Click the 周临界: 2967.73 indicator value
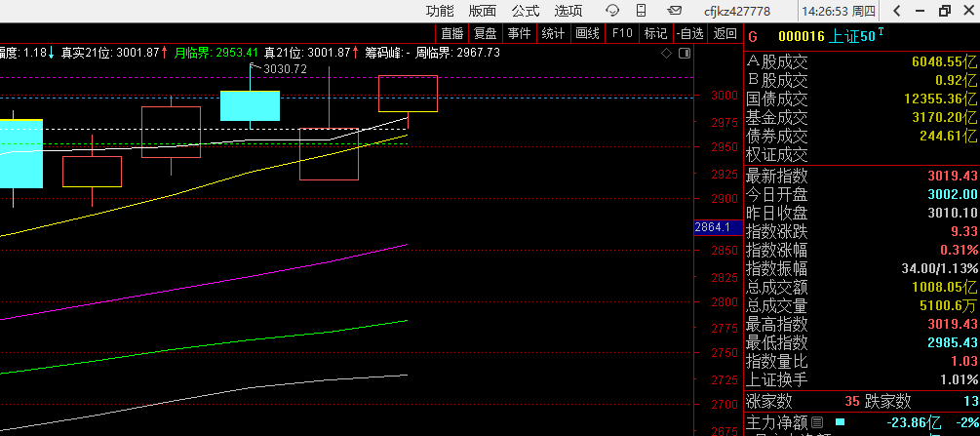 tap(458, 53)
